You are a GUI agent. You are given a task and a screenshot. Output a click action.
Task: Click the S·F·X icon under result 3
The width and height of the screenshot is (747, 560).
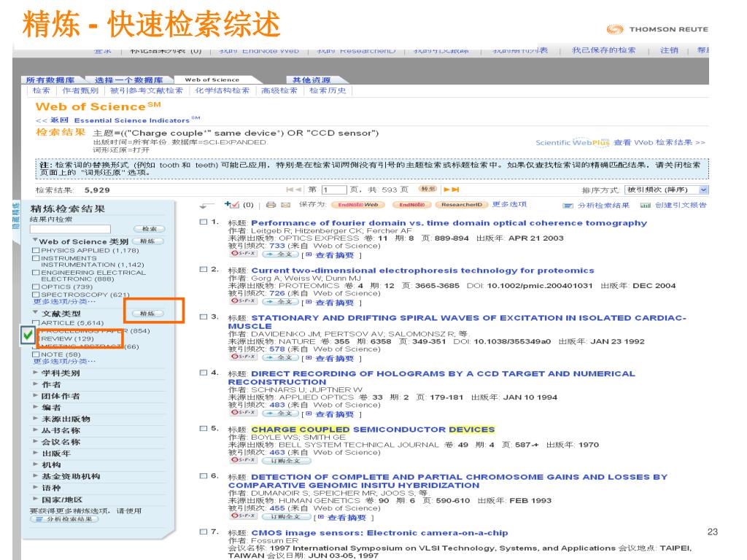[244, 357]
